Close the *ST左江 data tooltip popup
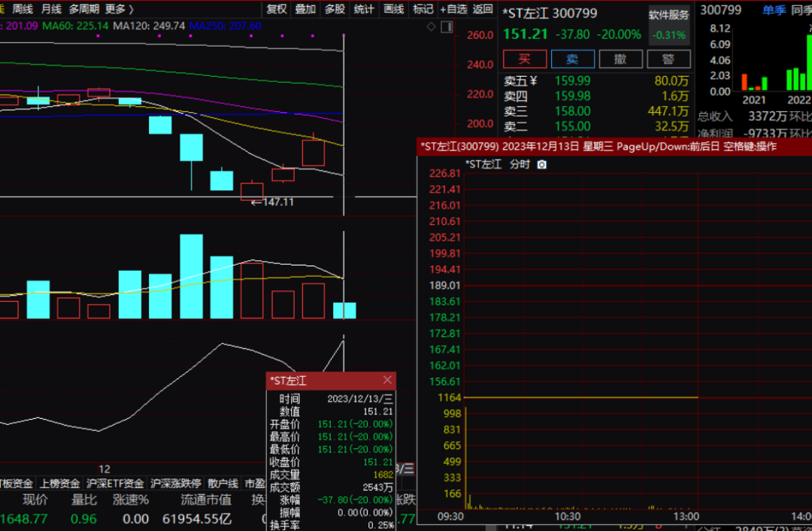The height and width of the screenshot is (531, 812). 387,380
